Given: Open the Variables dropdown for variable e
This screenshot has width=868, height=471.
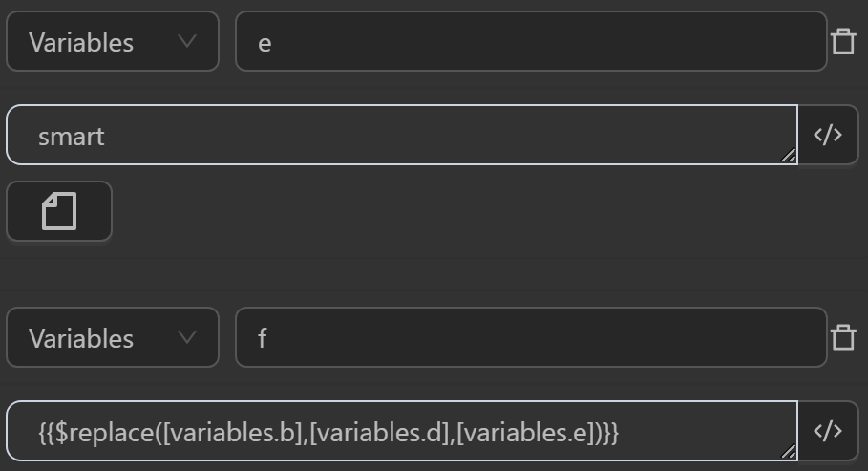Looking at the screenshot, I should coord(112,42).
